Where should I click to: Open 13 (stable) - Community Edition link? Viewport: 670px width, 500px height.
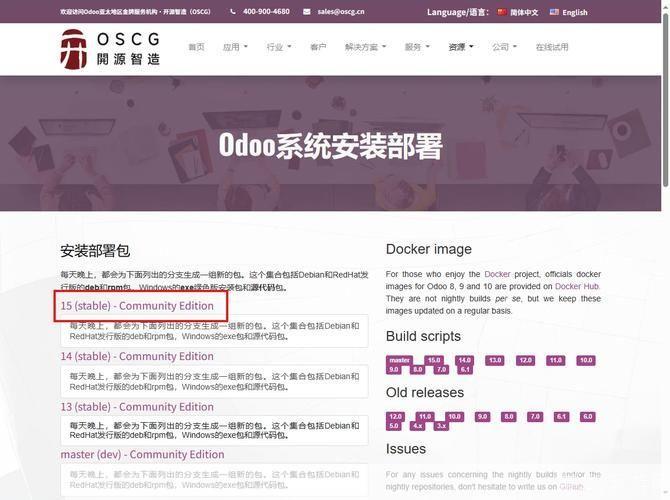pos(137,407)
